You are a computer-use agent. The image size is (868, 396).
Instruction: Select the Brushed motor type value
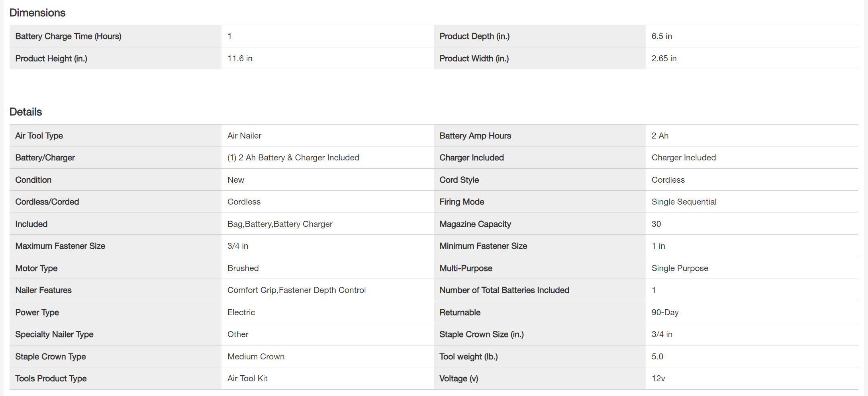[243, 268]
